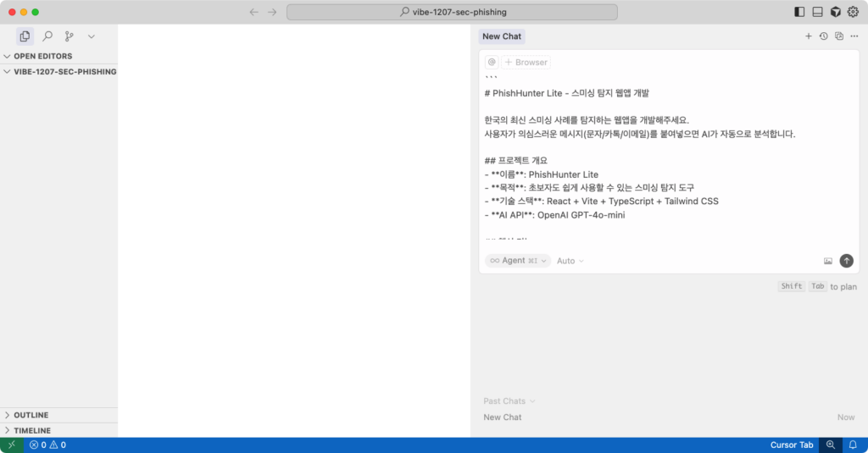Open the Agent mode dropdown
Image resolution: width=868 pixels, height=453 pixels.
click(x=518, y=261)
